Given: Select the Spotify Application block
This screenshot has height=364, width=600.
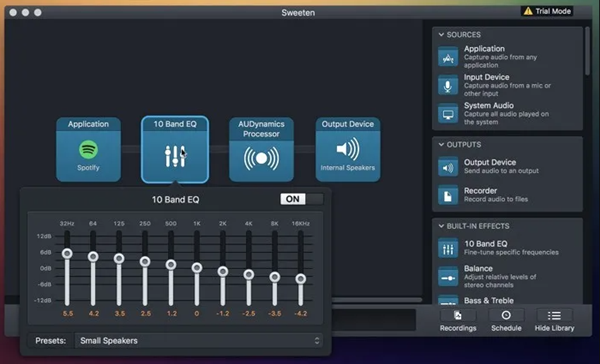Looking at the screenshot, I should (x=88, y=149).
